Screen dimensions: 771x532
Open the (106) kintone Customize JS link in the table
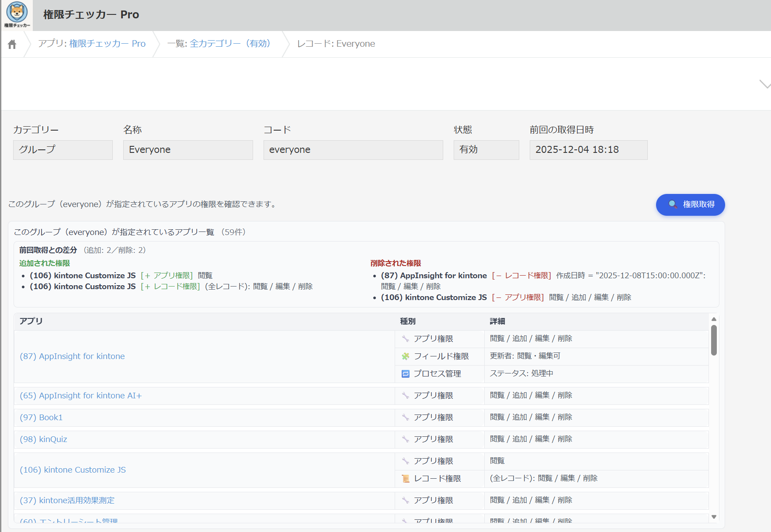point(73,470)
